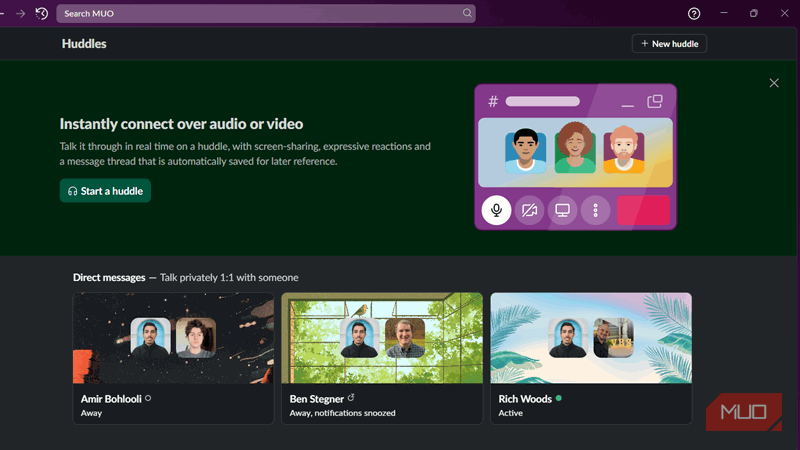800x450 pixels.
Task: Open the help question mark icon
Action: tap(694, 13)
